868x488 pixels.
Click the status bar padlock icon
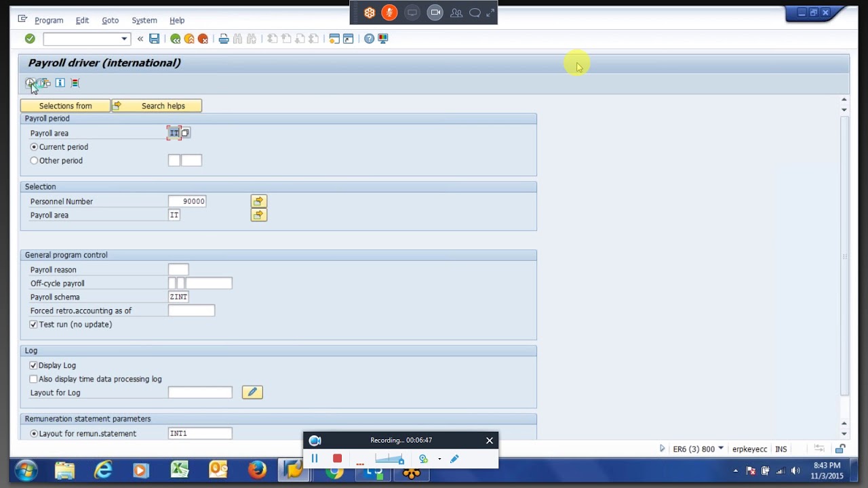pos(840,449)
